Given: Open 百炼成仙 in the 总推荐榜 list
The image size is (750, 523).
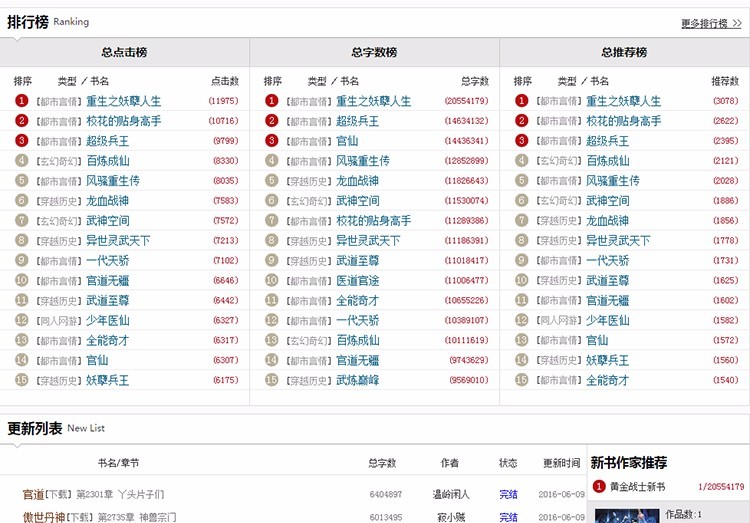Looking at the screenshot, I should coord(608,161).
